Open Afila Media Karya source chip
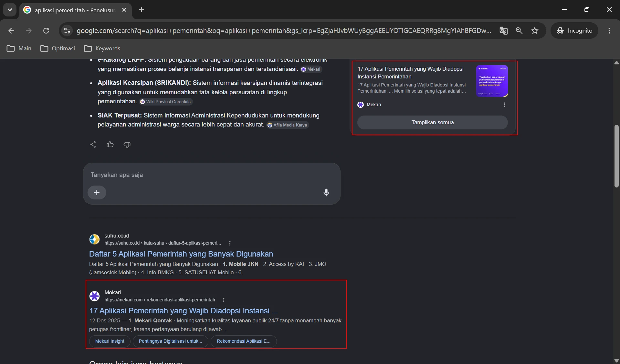Viewport: 620px width, 364px height. pos(288,125)
